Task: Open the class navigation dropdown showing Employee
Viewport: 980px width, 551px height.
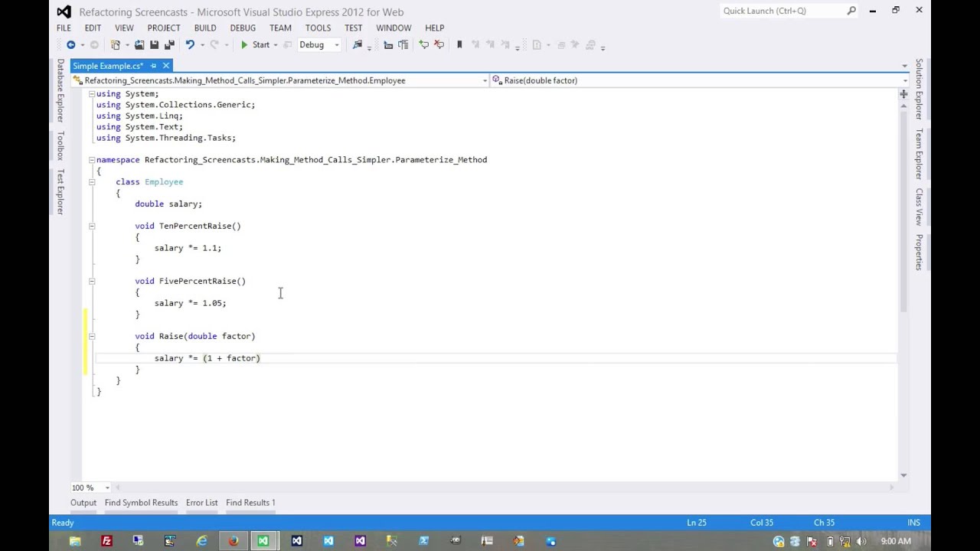Action: pos(280,80)
